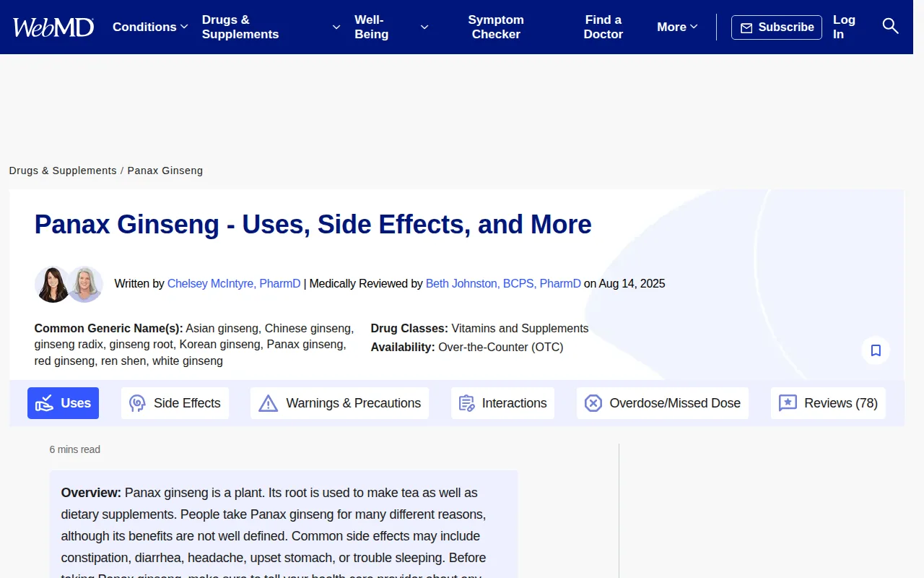Switch to the Side Effects tab
Viewport: 924px width, 578px height.
point(175,403)
